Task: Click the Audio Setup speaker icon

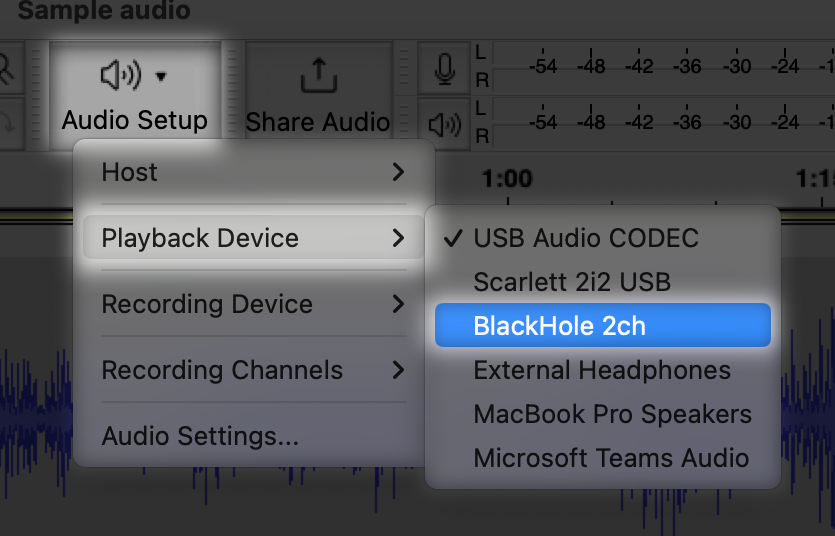Action: click(x=121, y=75)
